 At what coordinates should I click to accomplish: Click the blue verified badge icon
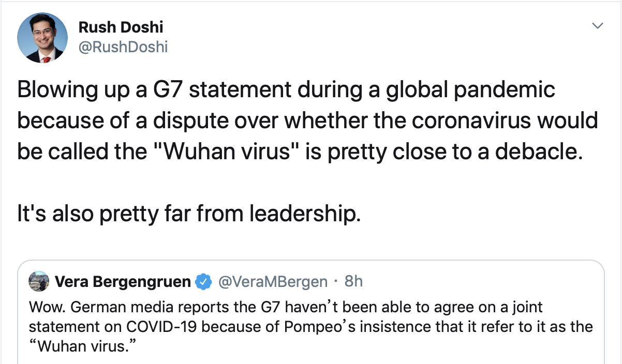pyautogui.click(x=203, y=282)
